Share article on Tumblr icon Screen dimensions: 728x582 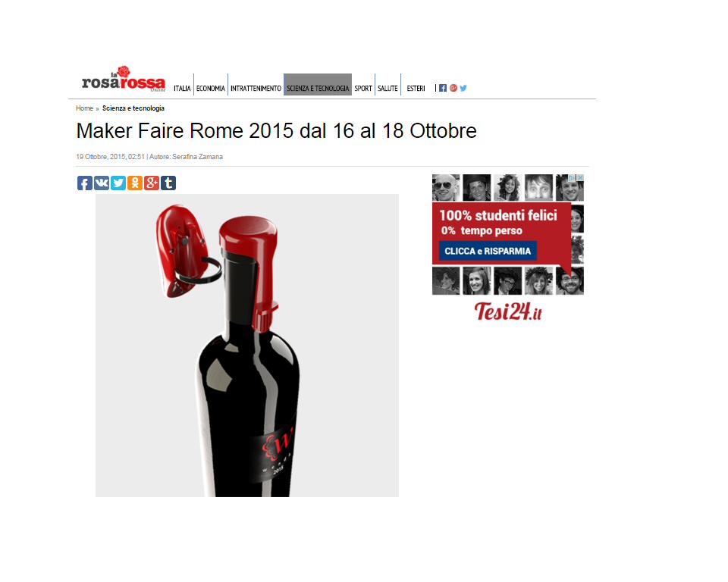168,183
